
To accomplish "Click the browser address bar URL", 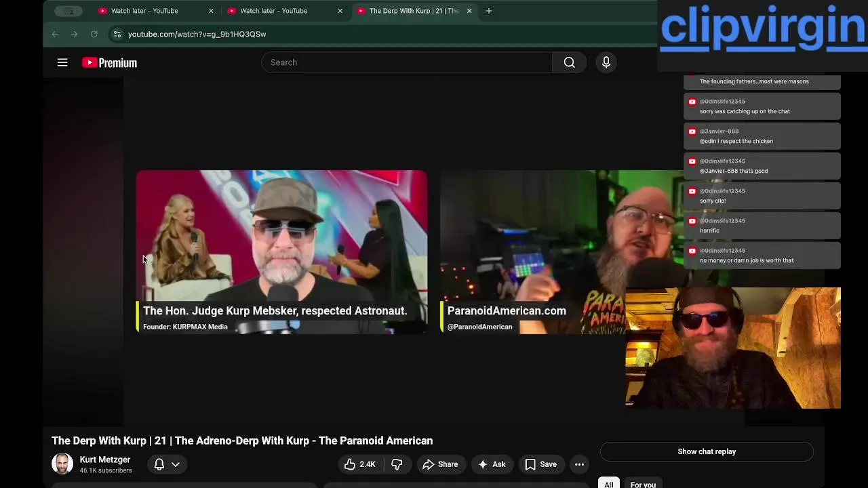I will (197, 34).
